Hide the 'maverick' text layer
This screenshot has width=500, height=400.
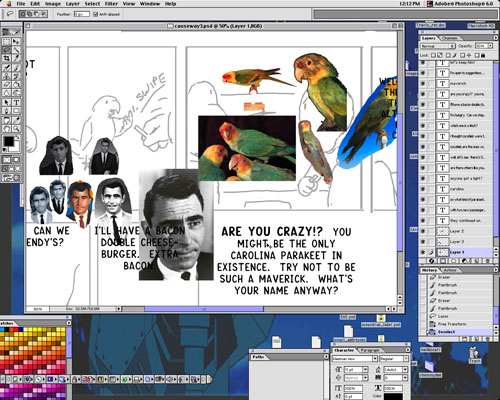(423, 83)
